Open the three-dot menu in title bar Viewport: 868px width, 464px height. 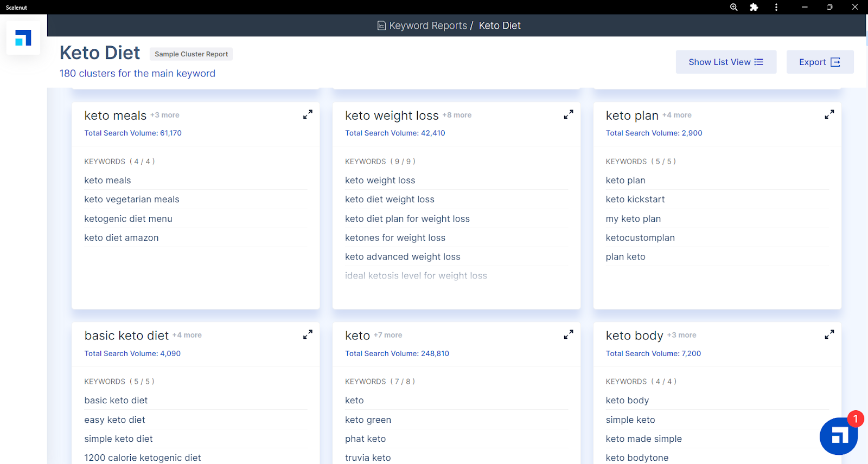point(776,7)
